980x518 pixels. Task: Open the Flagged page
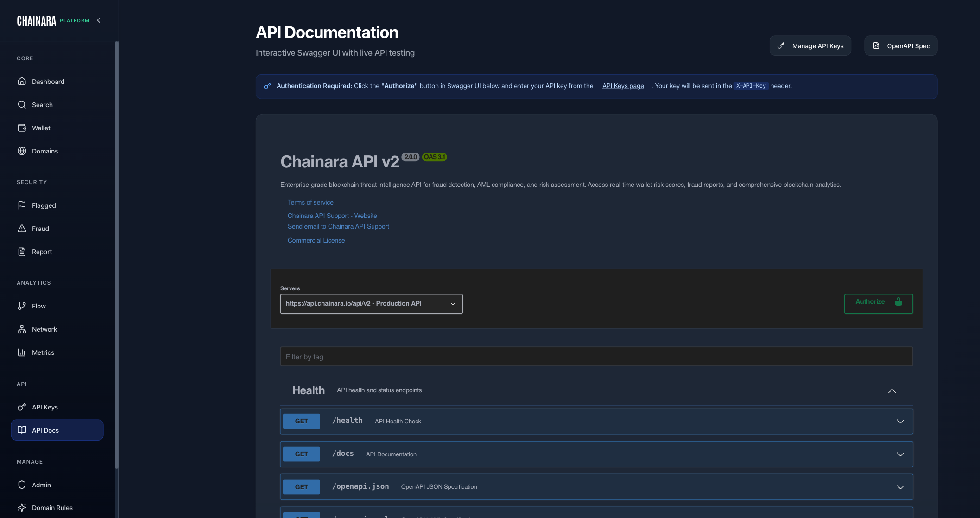57,205
